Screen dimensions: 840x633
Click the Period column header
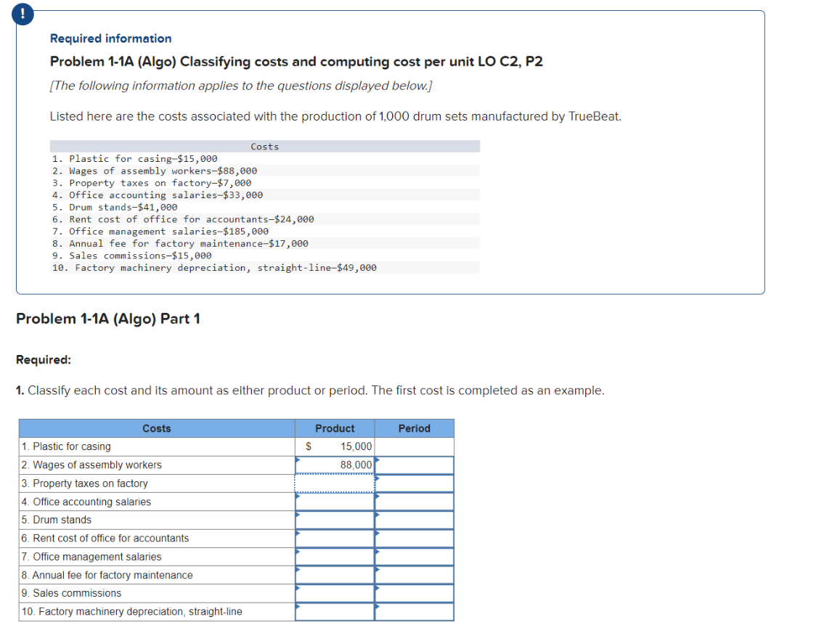(414, 428)
